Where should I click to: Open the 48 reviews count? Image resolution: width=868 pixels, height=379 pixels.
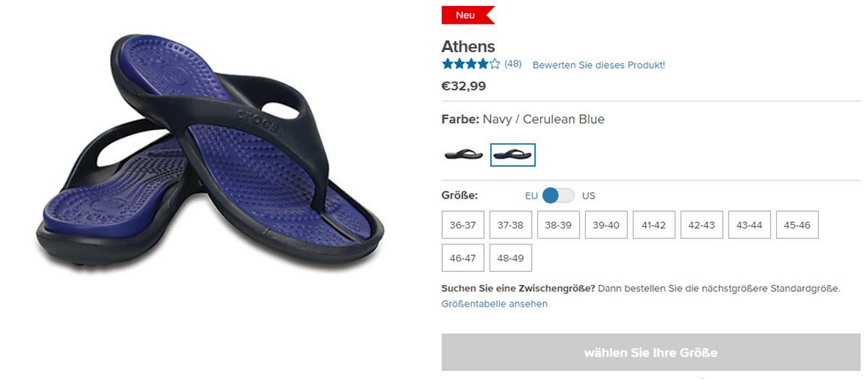(513, 64)
